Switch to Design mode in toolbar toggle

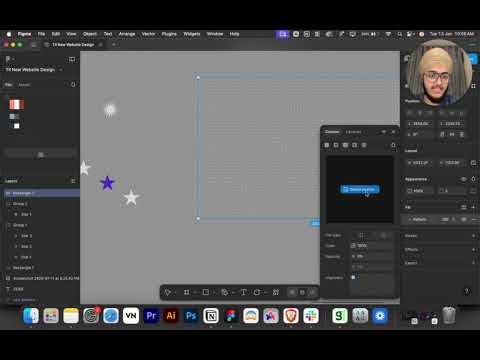tap(302, 292)
